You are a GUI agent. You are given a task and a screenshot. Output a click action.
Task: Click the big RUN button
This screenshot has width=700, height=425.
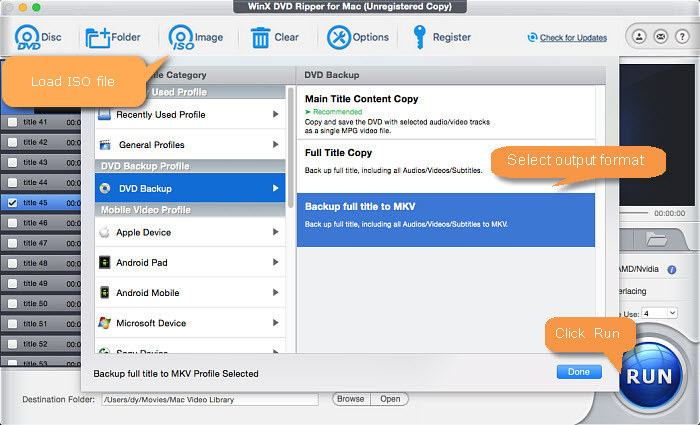[x=650, y=376]
